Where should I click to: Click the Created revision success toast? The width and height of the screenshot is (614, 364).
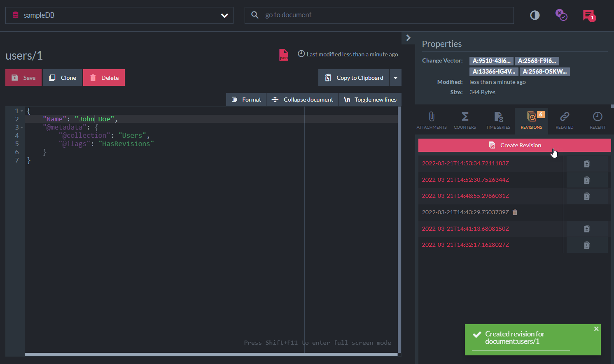pos(533,340)
